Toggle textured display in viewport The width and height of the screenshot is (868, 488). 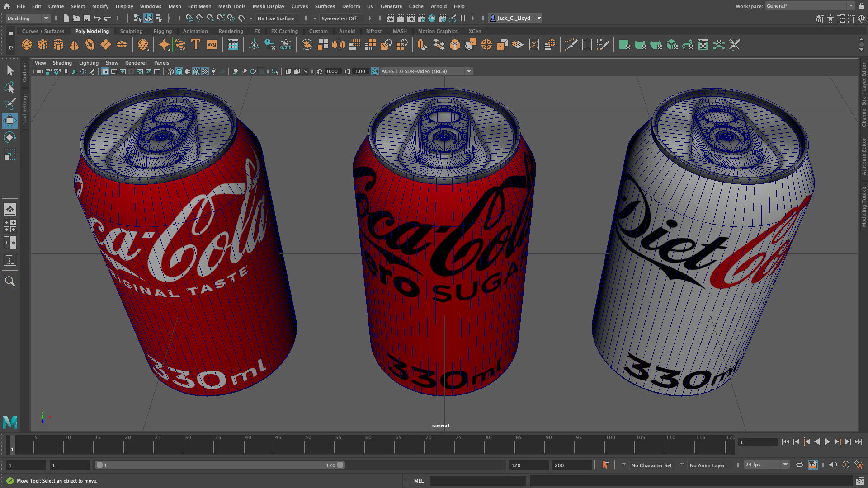click(205, 71)
